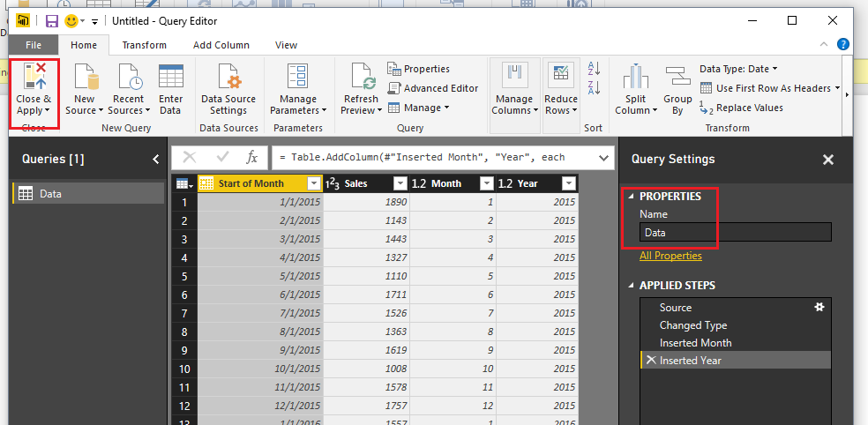868x425 pixels.
Task: Switch to the Add Column tab
Action: click(221, 45)
